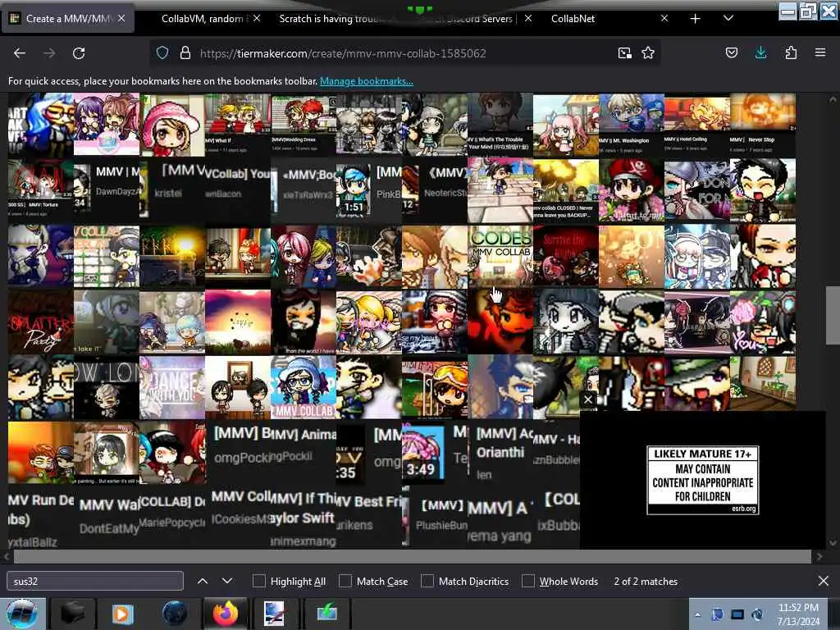Switch to the CollabNet tab
This screenshot has width=840, height=630.
pos(573,19)
